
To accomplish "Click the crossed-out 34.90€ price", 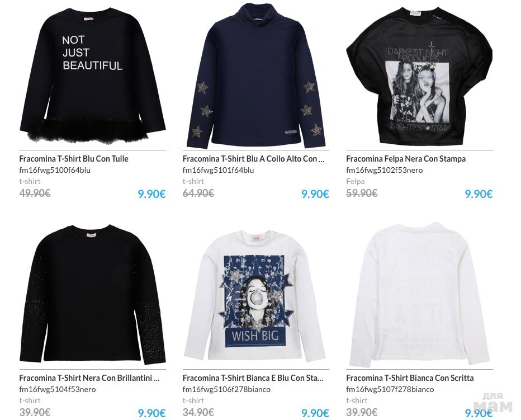I will click(x=198, y=412).
